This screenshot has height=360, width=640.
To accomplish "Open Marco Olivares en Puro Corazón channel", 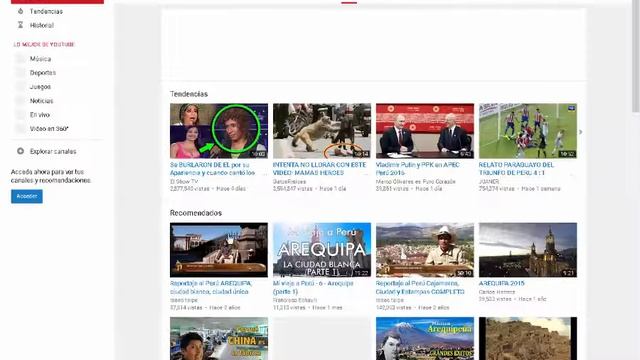I will [416, 182].
